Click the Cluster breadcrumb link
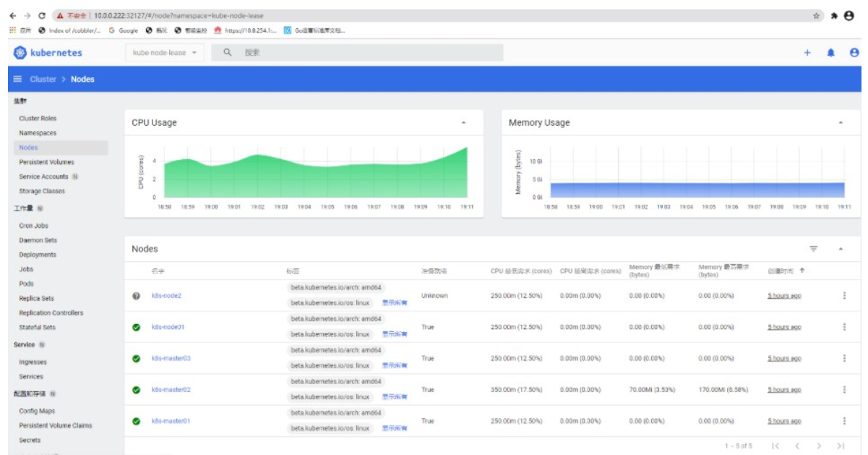The image size is (868, 455). pos(43,79)
